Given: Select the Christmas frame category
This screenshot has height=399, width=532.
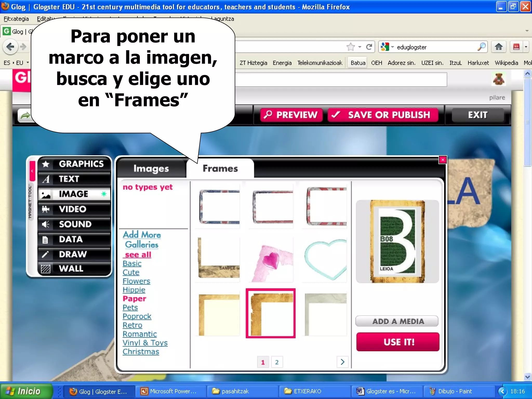Looking at the screenshot, I should pos(141,352).
